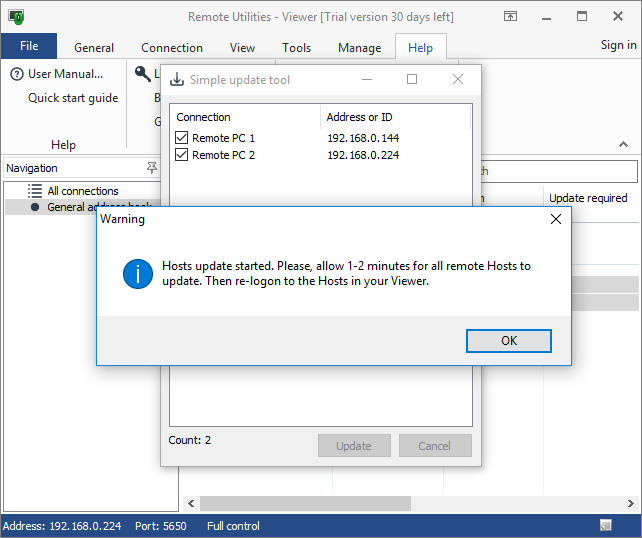Click Full control in the status bar

coord(233,526)
